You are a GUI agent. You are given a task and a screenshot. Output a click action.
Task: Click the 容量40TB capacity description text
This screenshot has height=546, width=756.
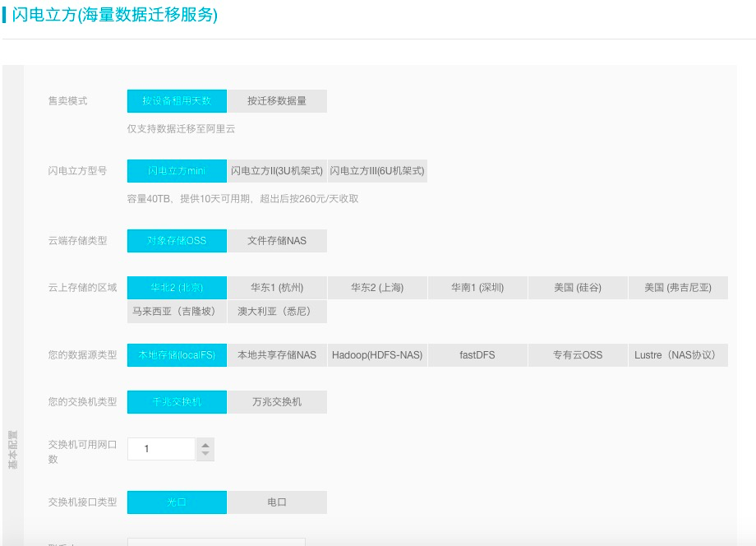pos(243,199)
